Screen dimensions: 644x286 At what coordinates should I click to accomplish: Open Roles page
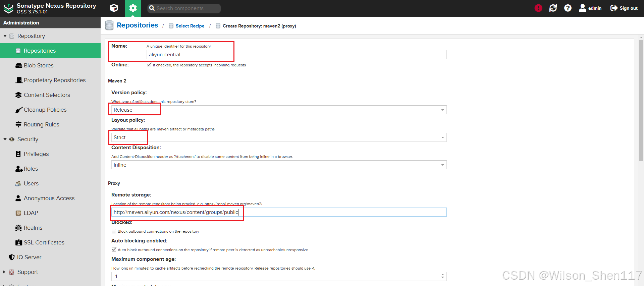[x=31, y=169]
